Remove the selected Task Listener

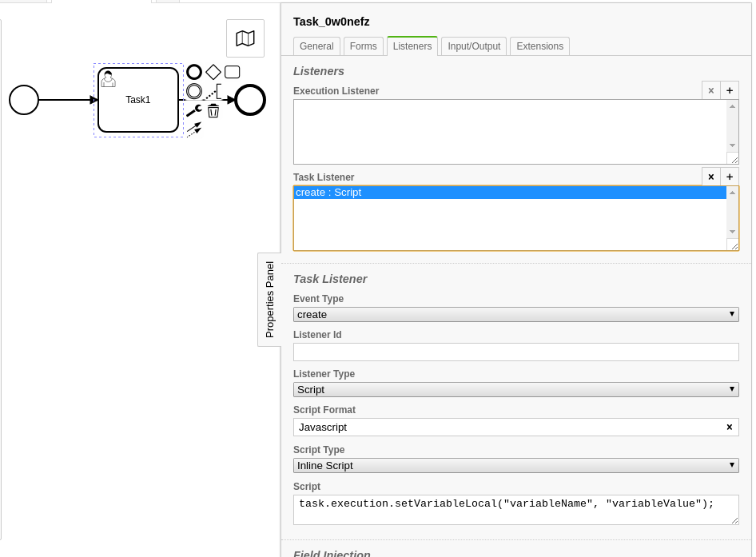coord(711,177)
